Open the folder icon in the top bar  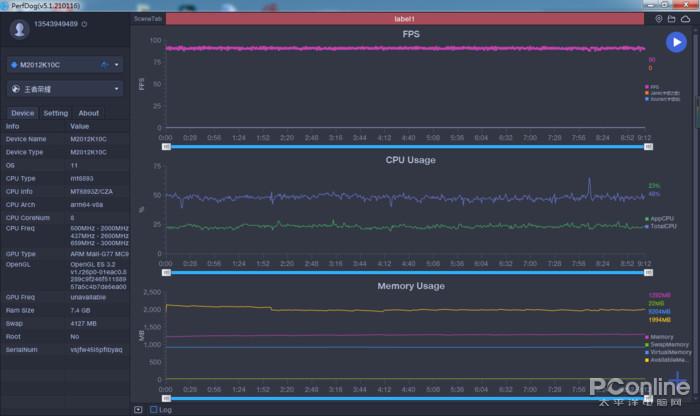click(x=671, y=19)
